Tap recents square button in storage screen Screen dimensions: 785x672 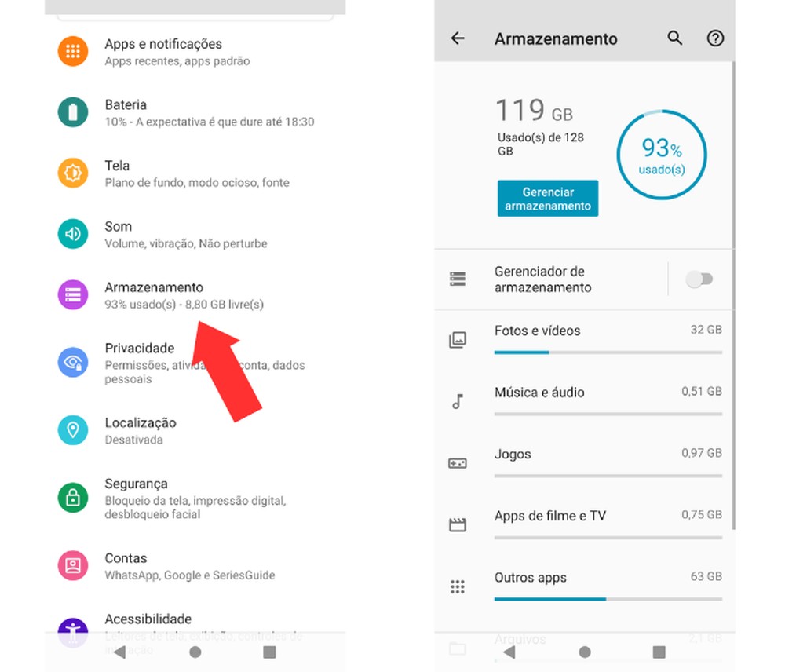pyautogui.click(x=659, y=652)
